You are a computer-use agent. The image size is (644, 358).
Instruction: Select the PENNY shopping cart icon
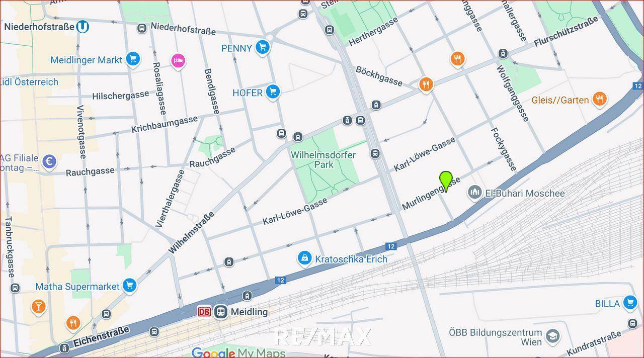point(262,48)
